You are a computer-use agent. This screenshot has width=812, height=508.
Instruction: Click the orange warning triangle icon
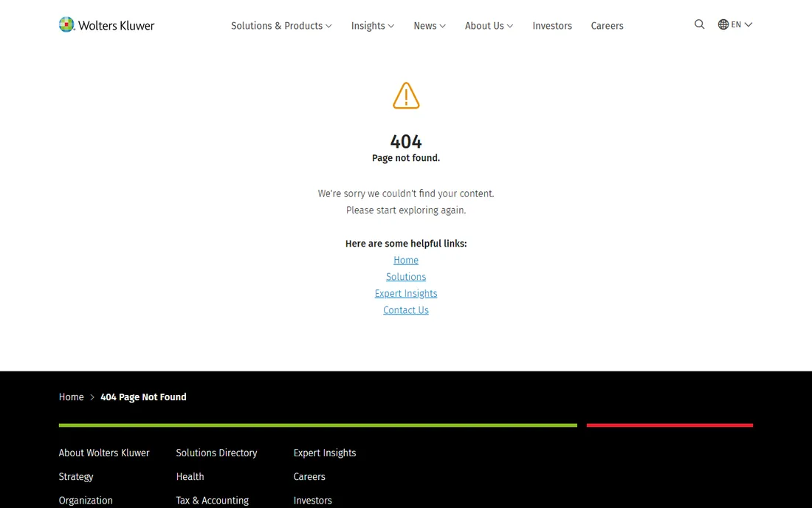click(x=406, y=96)
